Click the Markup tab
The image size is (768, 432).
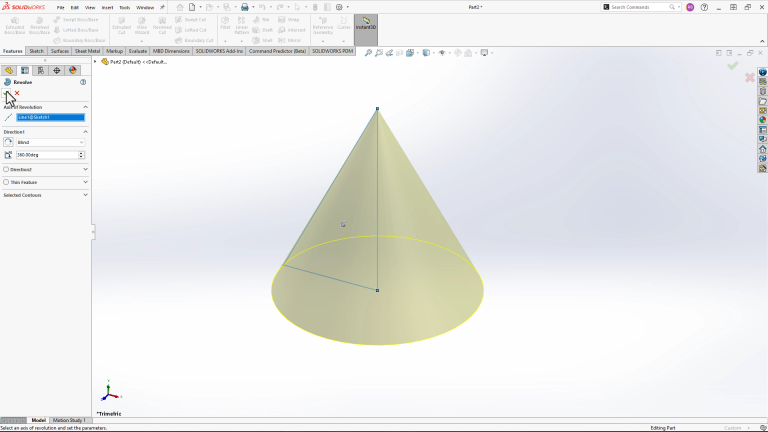pos(114,51)
